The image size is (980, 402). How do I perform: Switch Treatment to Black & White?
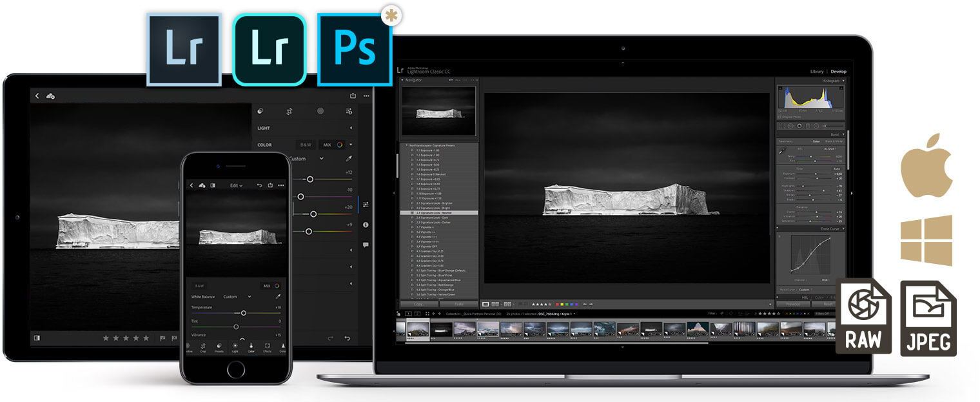click(832, 141)
